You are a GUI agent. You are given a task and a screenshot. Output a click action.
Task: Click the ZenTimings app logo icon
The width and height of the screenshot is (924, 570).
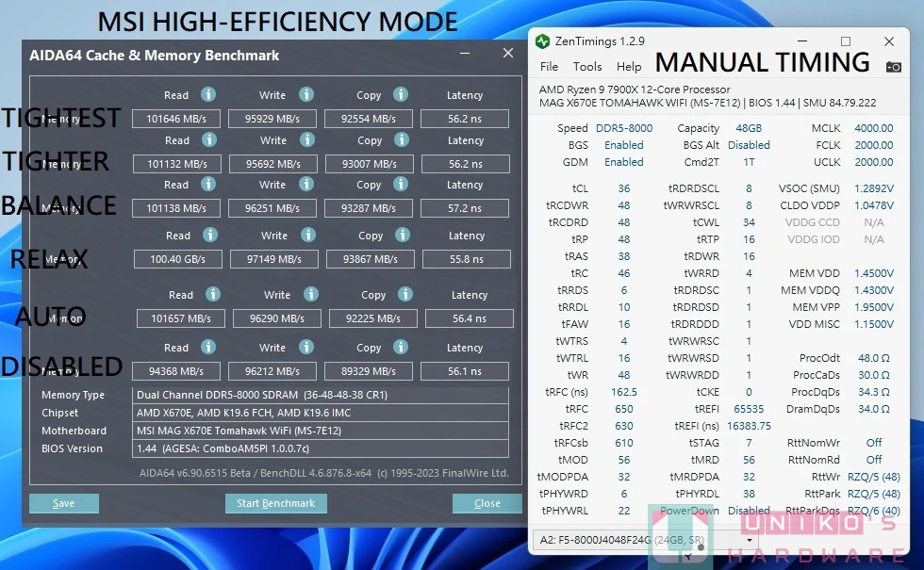(542, 41)
